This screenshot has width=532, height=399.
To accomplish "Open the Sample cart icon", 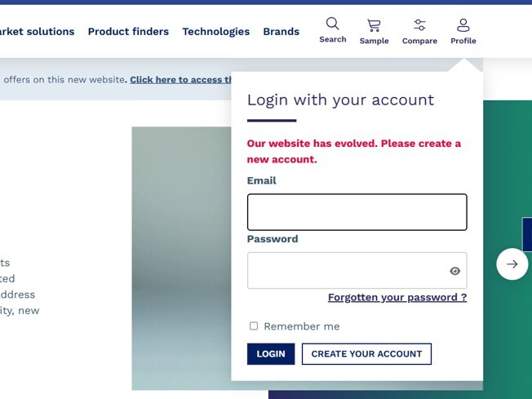I will pos(374,25).
